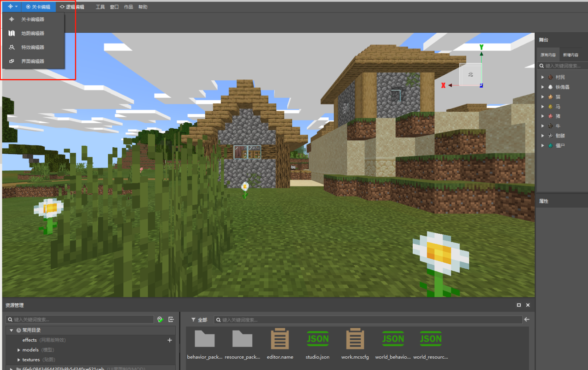Image resolution: width=588 pixels, height=370 pixels.
Task: Click the red X axis gizmo handle
Action: (443, 85)
